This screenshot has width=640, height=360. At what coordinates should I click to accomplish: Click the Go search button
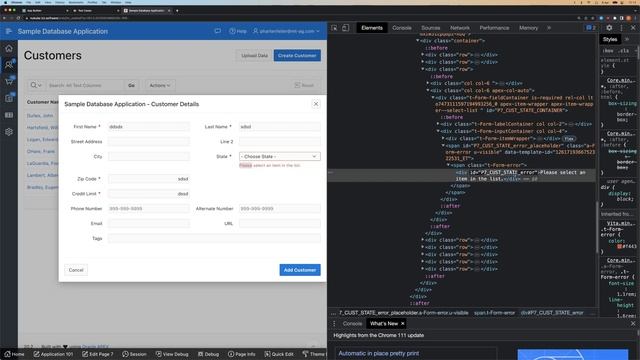click(x=131, y=85)
